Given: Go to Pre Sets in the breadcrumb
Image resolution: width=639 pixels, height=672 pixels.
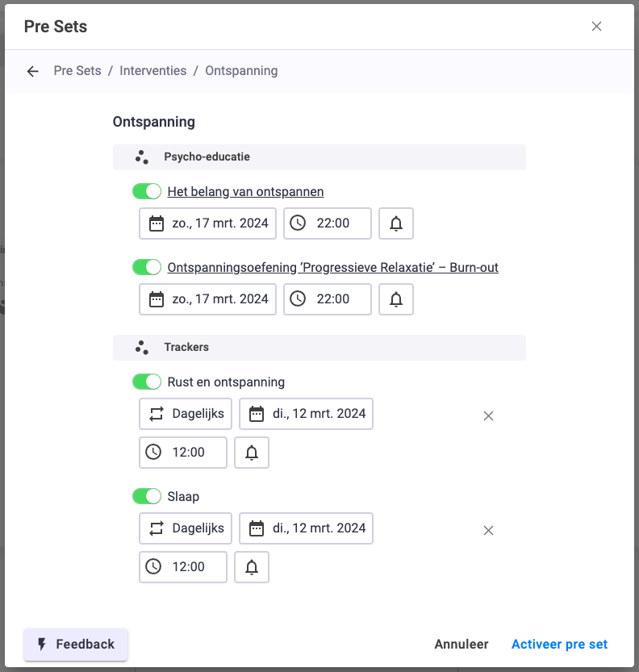Looking at the screenshot, I should tap(77, 71).
